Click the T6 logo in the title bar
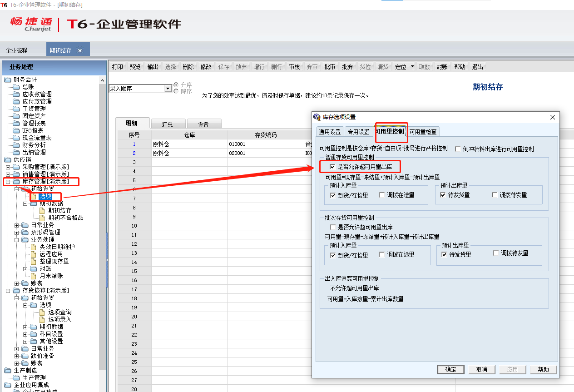Viewport: 574px width, 392px height. point(5,5)
